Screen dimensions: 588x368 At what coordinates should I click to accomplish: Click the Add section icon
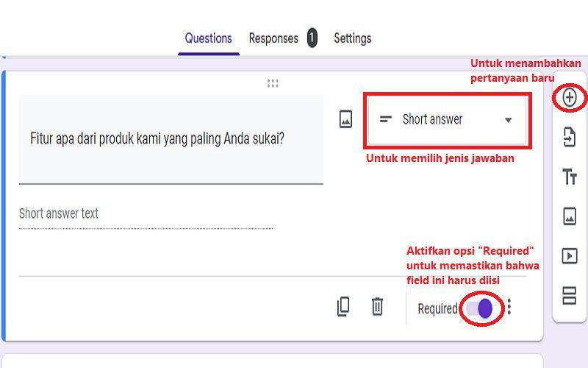(569, 296)
